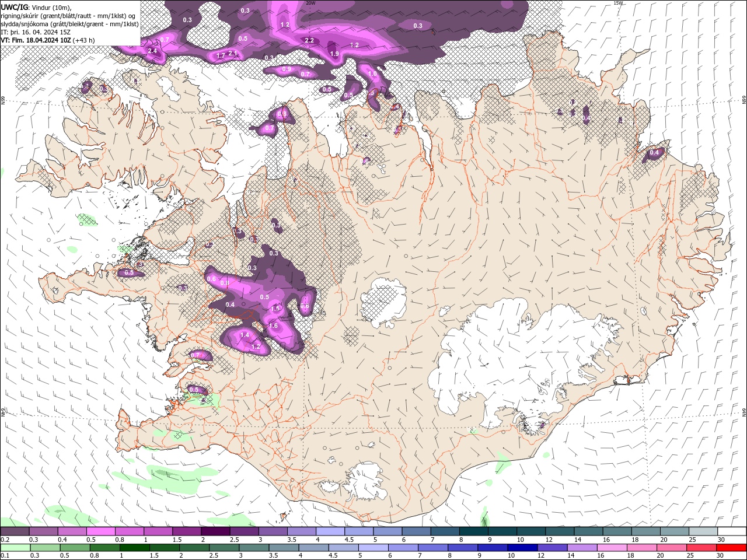The width and height of the screenshot is (747, 560).
Task: Select the dark purple 2 swatch, upper legend
Action: click(215, 531)
